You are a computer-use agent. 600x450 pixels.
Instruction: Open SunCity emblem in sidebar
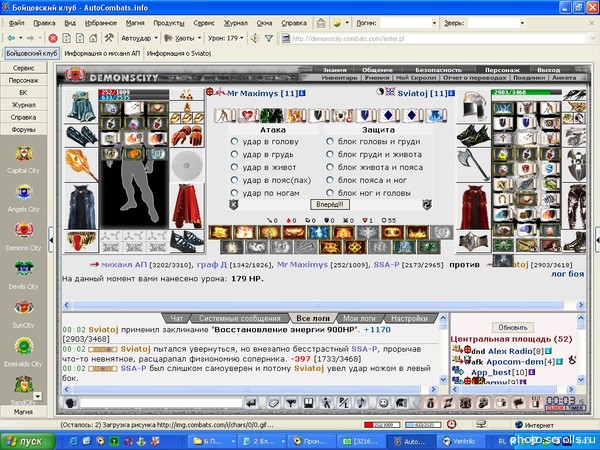24,307
